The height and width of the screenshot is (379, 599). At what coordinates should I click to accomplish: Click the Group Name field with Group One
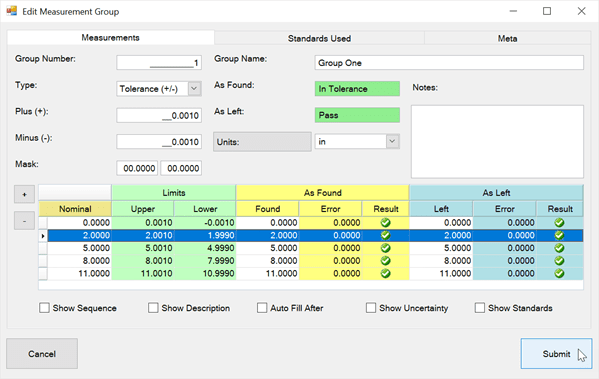449,63
